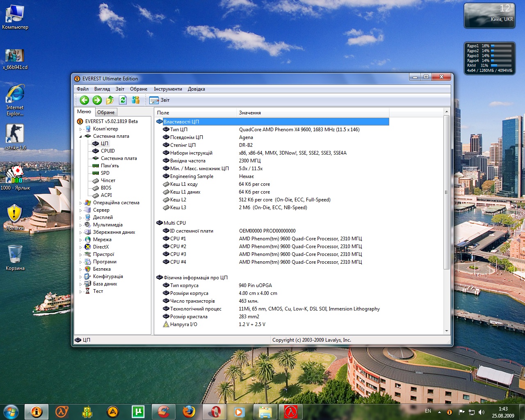Viewport: 525px width, 420px height.
Task: Click the network icon in the system tray
Action: pos(472,412)
